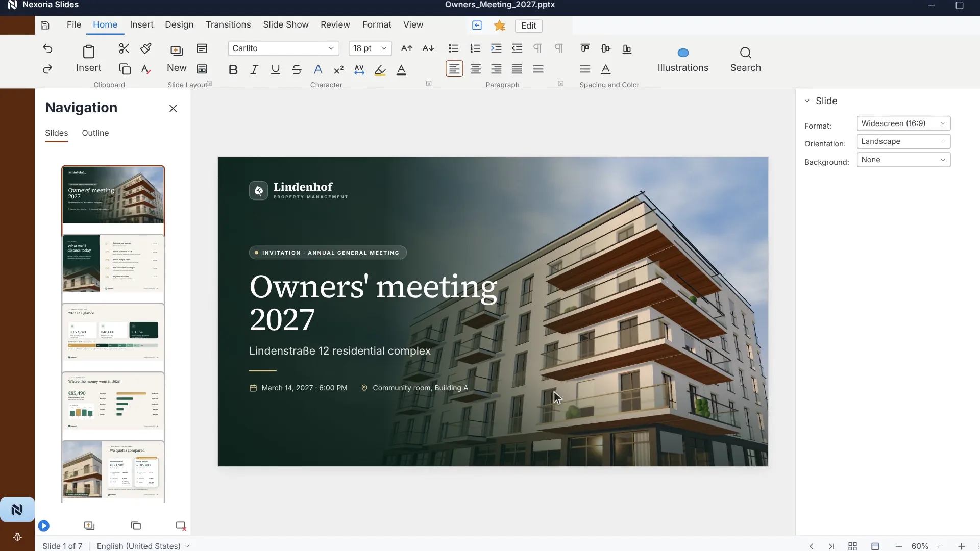Click the Character spacing icon
The height and width of the screenshot is (551, 980).
point(359,70)
